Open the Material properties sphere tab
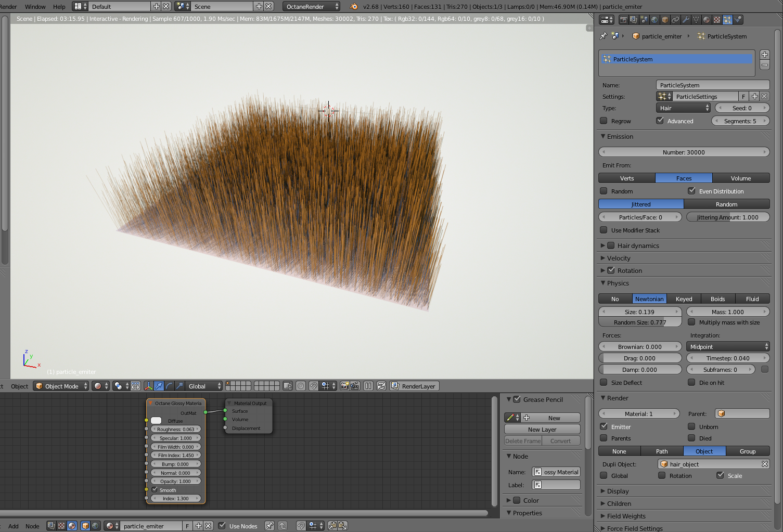The width and height of the screenshot is (783, 532). point(707,20)
